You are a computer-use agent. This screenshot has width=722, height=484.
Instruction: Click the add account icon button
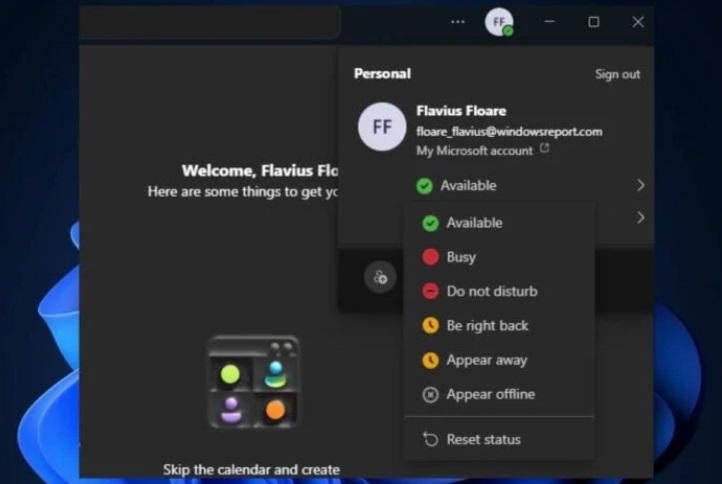tap(380, 277)
